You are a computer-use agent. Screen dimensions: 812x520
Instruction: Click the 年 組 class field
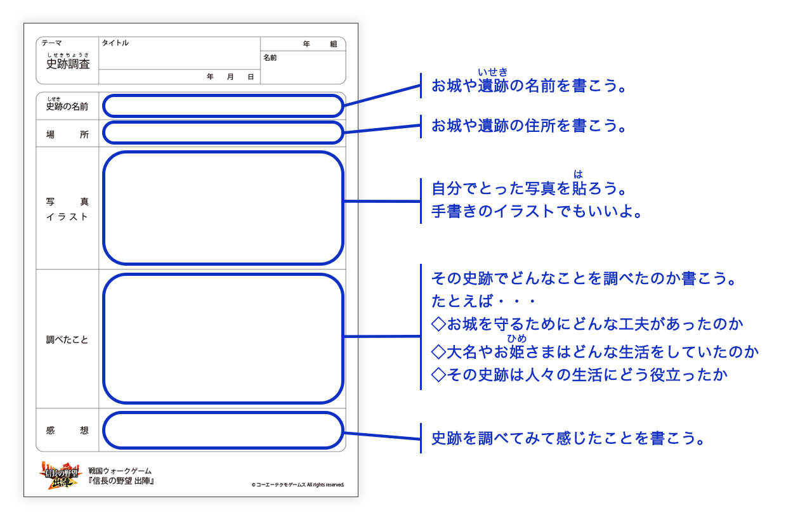click(x=303, y=44)
